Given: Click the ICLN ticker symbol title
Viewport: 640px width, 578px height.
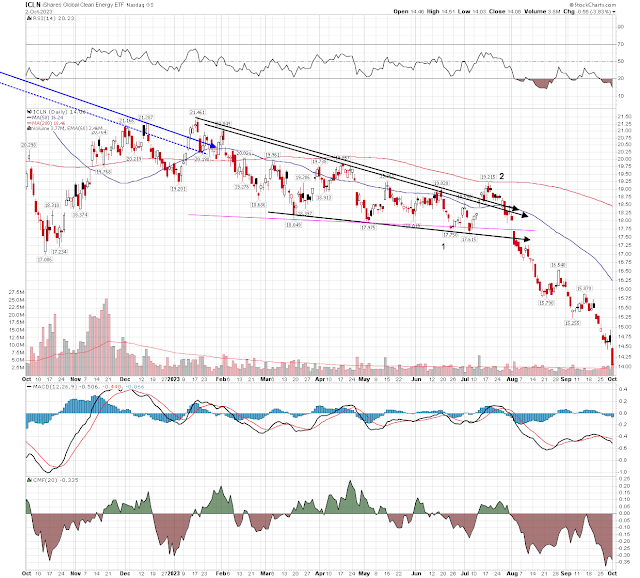Looking at the screenshot, I should tap(33, 5).
